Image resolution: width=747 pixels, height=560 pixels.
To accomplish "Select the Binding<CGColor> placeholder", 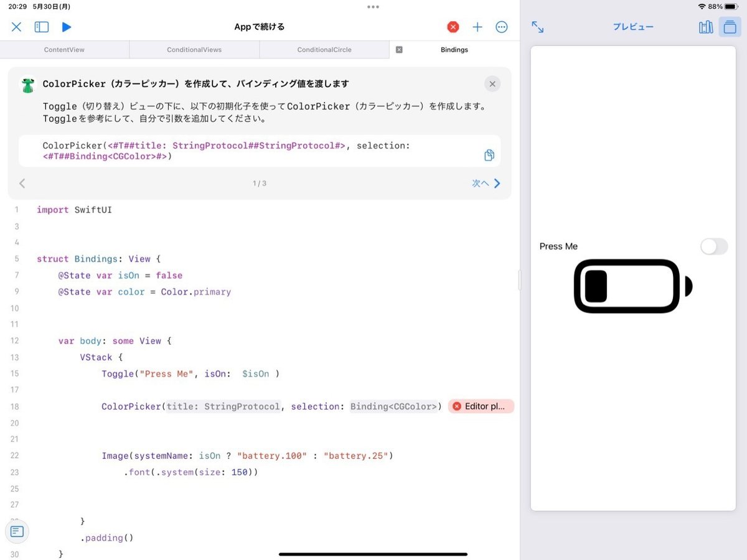I will [x=393, y=406].
